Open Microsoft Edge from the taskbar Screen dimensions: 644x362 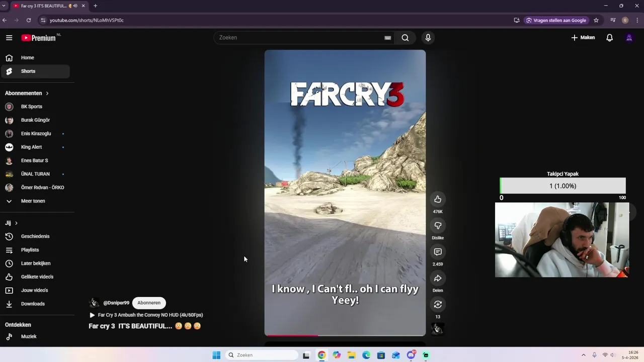(366, 355)
